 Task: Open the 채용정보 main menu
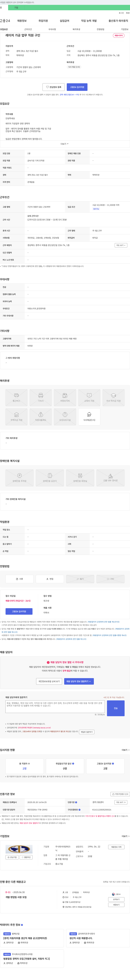coord(22,21)
